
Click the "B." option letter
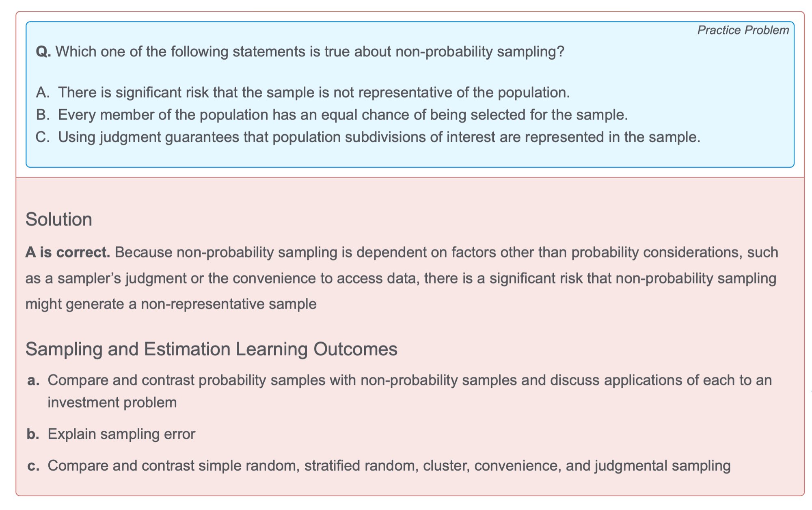click(43, 115)
